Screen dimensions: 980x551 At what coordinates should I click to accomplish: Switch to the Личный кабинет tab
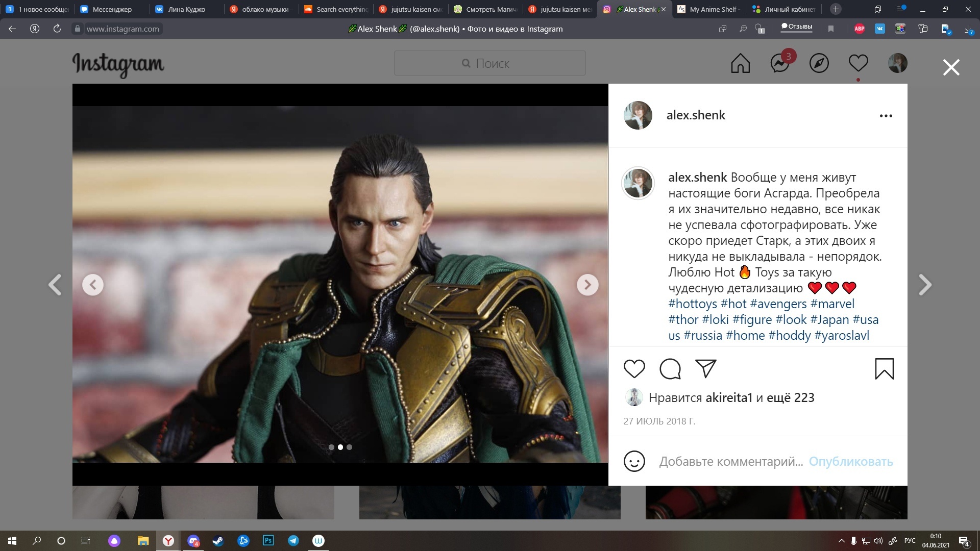point(785,9)
